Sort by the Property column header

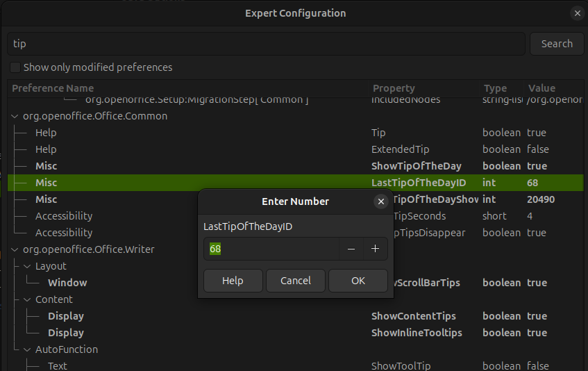pos(394,88)
